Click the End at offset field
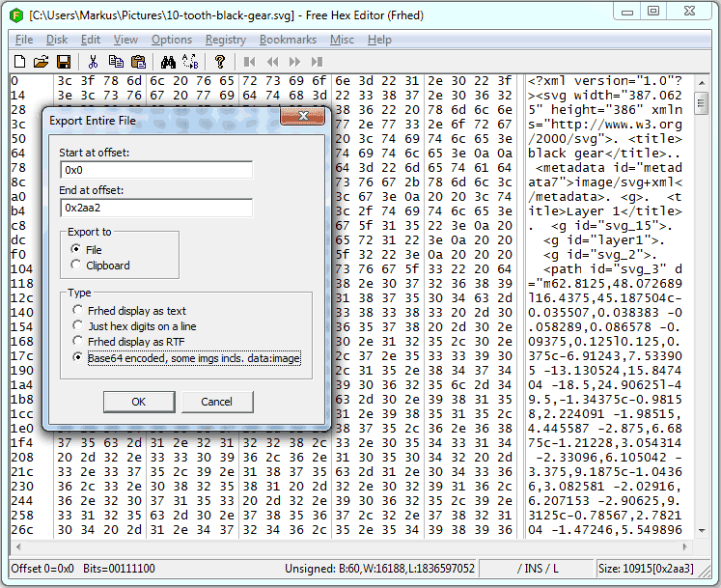This screenshot has height=588, width=721. click(156, 208)
